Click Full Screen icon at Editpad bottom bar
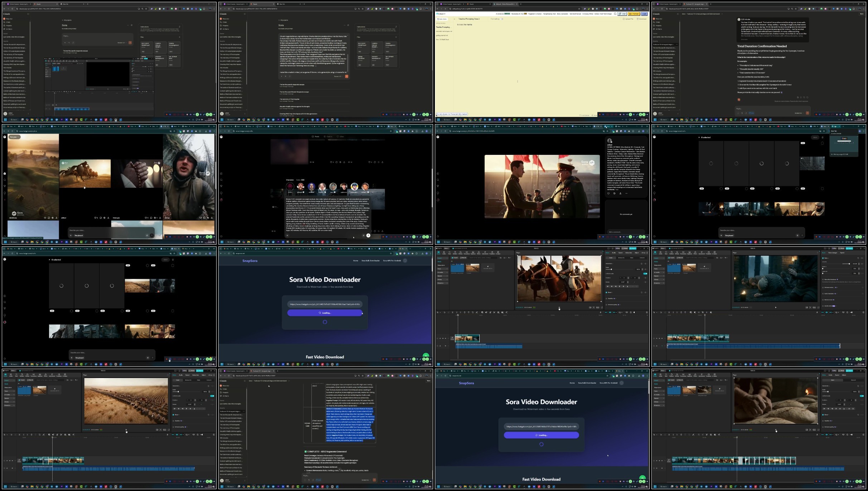The height and width of the screenshot is (491, 868). coord(580,116)
